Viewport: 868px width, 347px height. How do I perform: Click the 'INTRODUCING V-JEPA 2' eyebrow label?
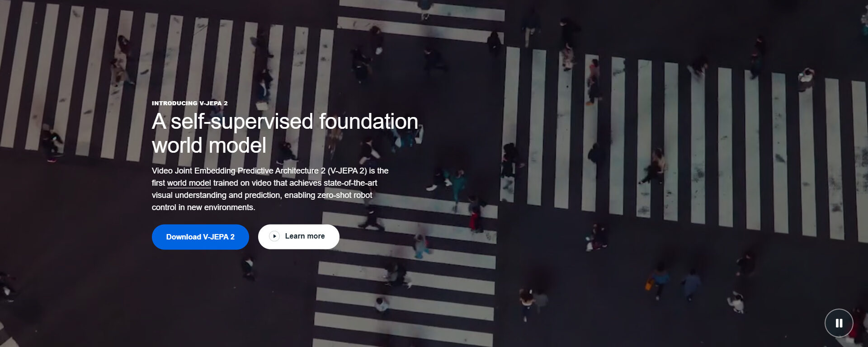click(189, 103)
